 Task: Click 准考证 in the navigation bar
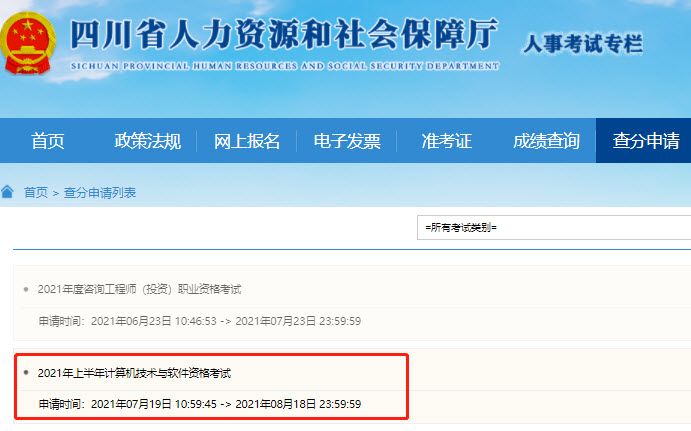446,141
